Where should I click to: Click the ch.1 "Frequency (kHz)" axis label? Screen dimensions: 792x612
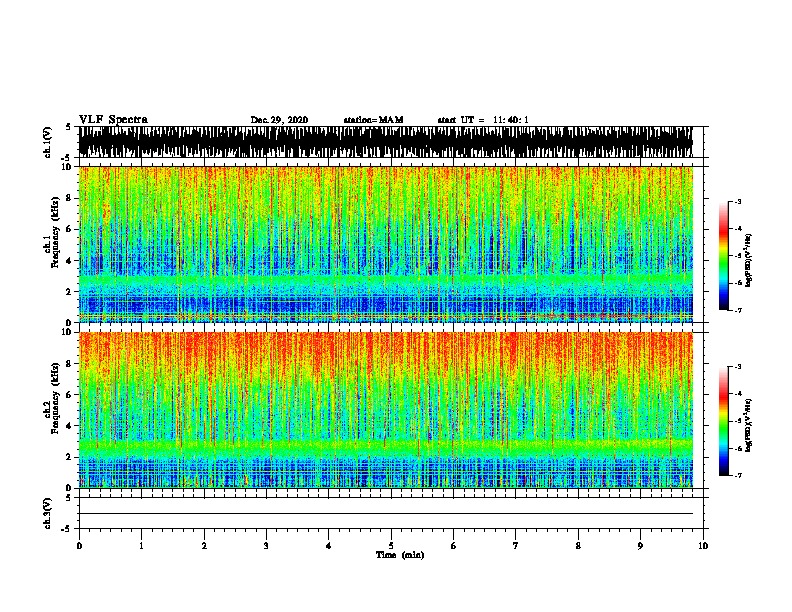(55, 233)
